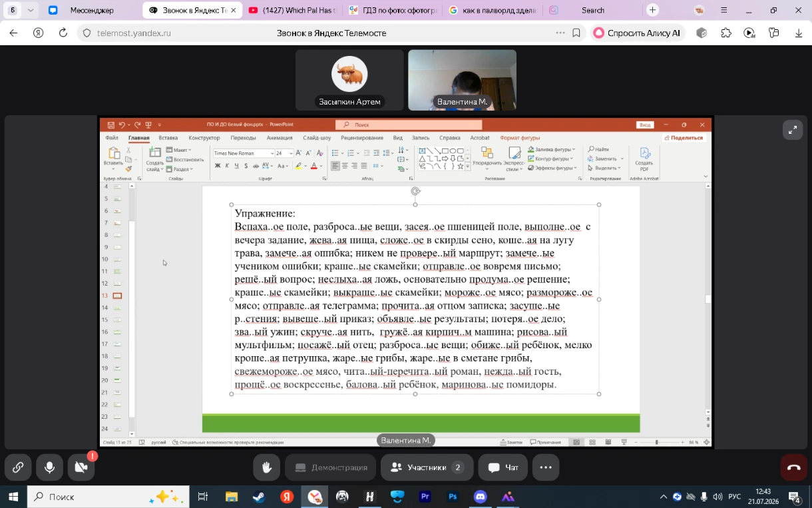The width and height of the screenshot is (812, 508).
Task: Click slide sorter view icon in status bar
Action: (x=592, y=442)
